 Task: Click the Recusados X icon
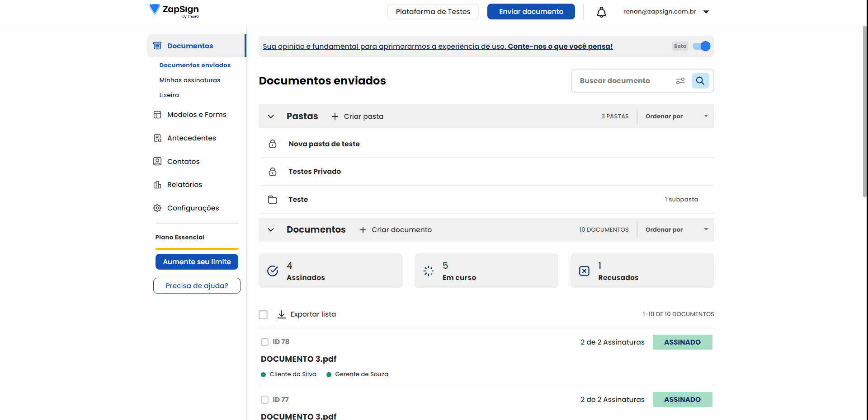(x=585, y=271)
